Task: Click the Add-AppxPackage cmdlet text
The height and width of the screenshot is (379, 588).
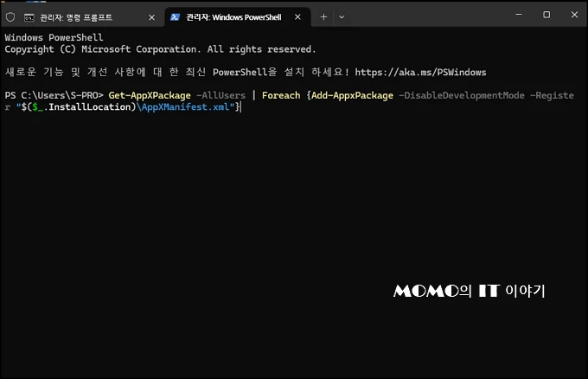Action: (x=352, y=95)
